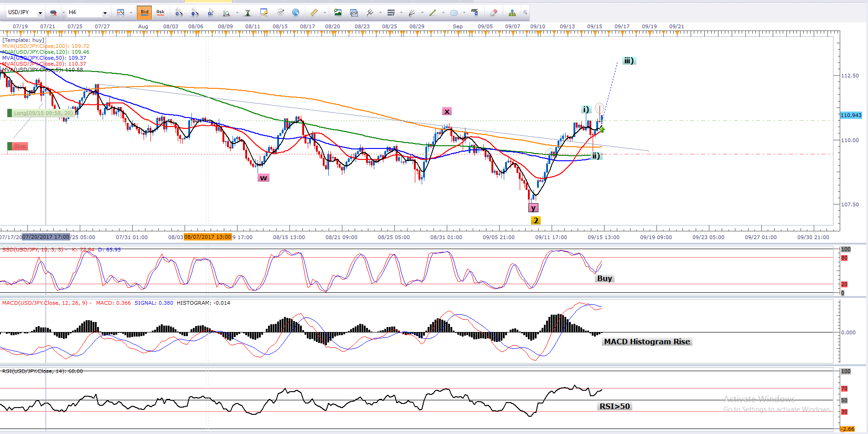Open the H4 timeframe dropdown
This screenshot has width=868, height=434.
[x=105, y=13]
